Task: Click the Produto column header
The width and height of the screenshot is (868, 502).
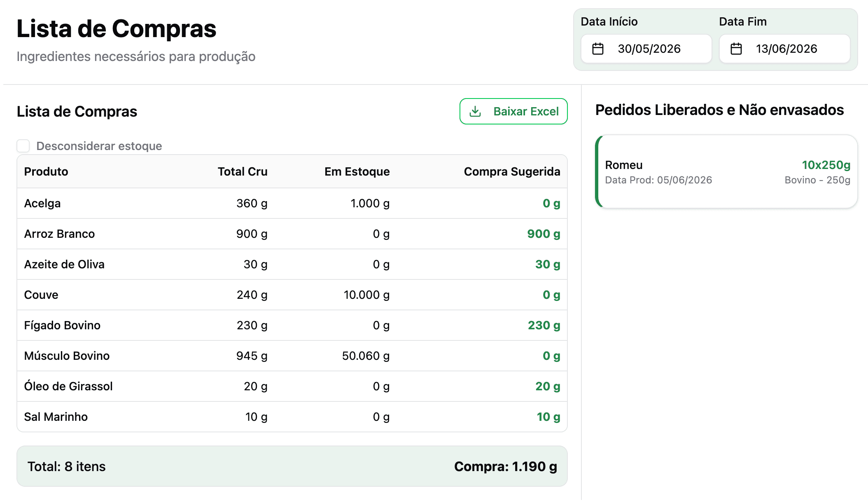Action: [x=46, y=171]
